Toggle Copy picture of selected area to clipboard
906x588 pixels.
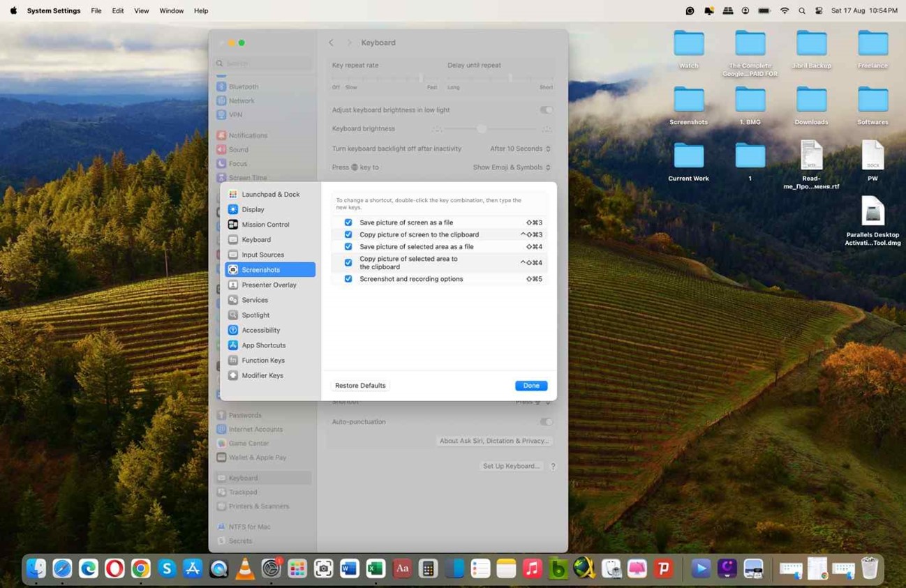point(348,262)
